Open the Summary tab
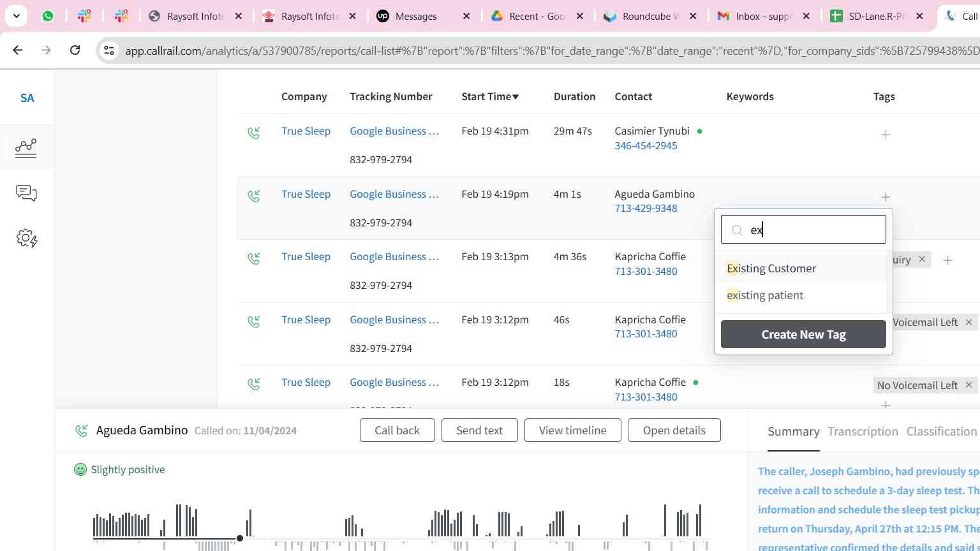This screenshot has height=551, width=980. coord(794,432)
